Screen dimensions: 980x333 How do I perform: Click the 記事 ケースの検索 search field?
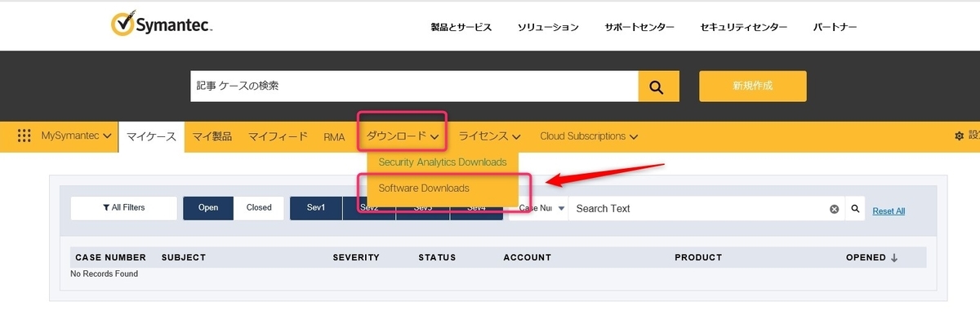414,86
